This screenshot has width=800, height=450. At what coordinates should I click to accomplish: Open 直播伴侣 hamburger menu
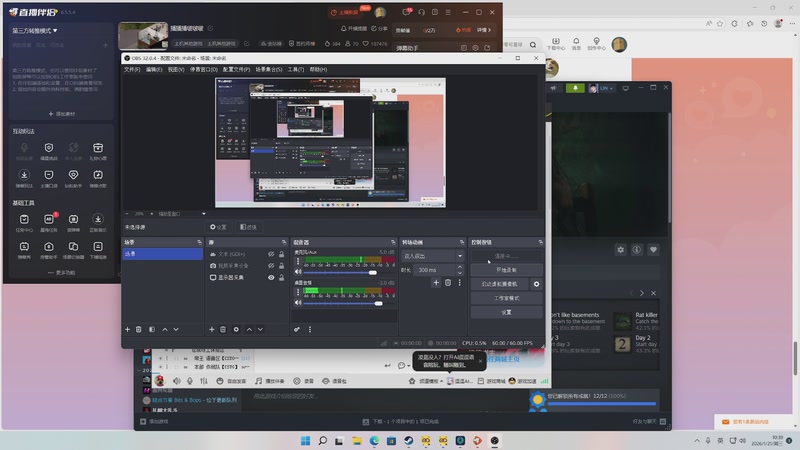[x=448, y=12]
